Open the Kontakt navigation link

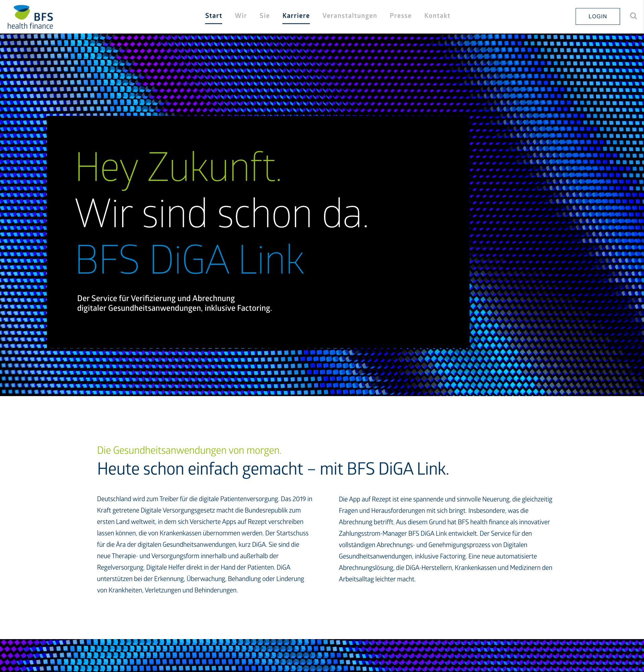click(x=437, y=16)
